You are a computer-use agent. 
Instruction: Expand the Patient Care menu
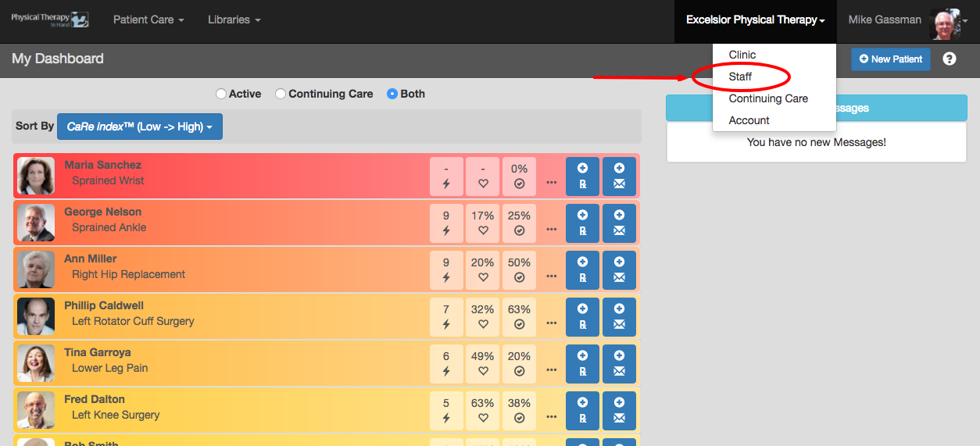(x=148, y=20)
